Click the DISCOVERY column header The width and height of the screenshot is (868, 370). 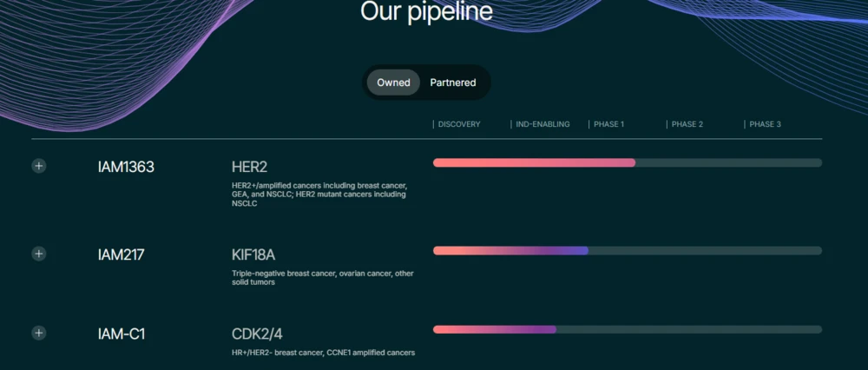click(x=459, y=124)
